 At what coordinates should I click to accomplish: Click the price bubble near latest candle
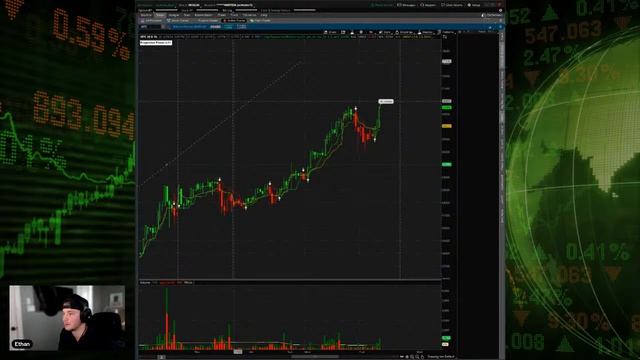386,101
